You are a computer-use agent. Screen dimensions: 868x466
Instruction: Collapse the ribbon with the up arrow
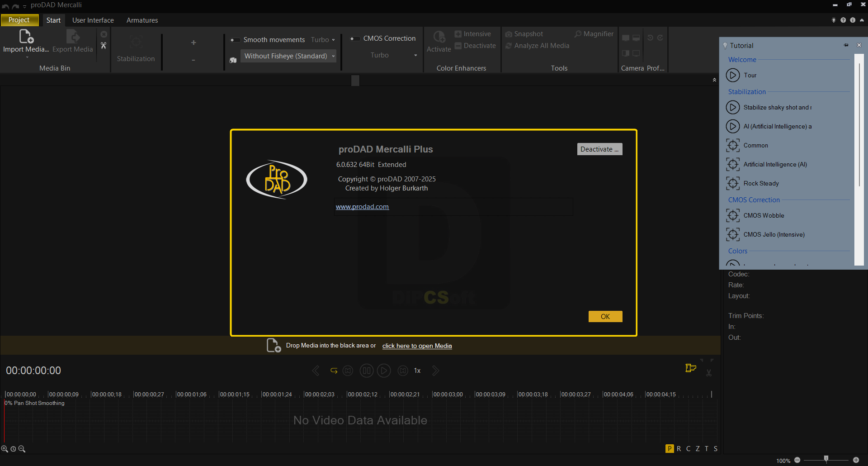(862, 20)
